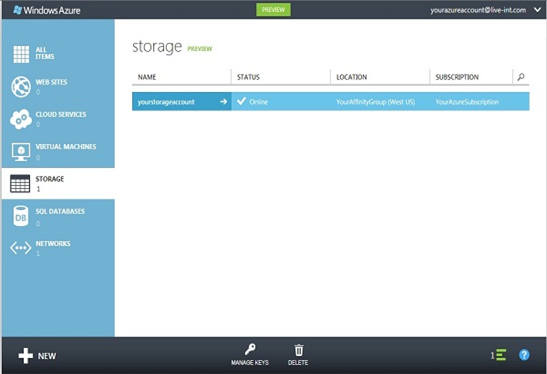Click the green PREVIEW label beside storage

pyautogui.click(x=200, y=49)
